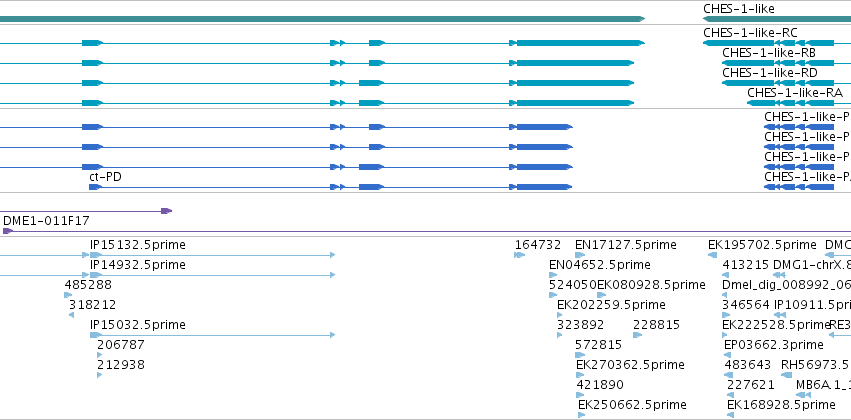851x420 pixels.
Task: Click feature label 212938
Action: pos(121,365)
